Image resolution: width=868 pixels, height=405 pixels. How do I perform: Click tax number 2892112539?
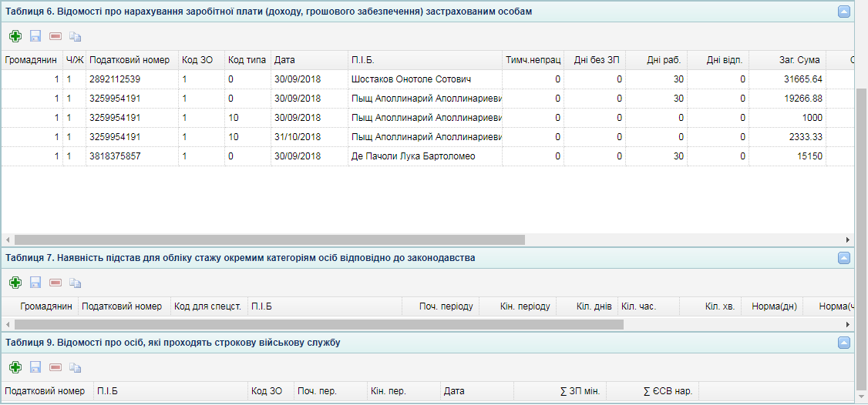click(x=115, y=79)
